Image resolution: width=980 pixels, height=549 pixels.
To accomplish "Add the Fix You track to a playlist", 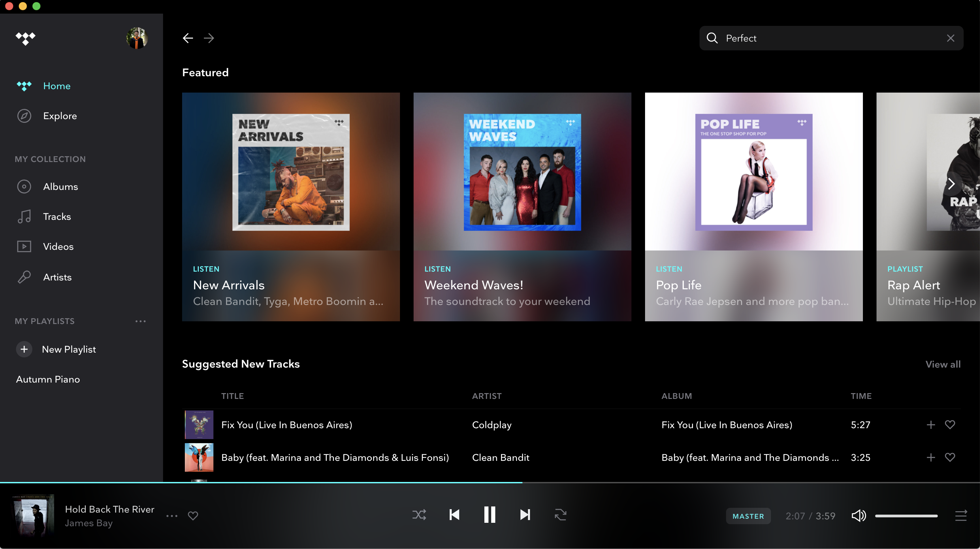I will click(x=931, y=425).
